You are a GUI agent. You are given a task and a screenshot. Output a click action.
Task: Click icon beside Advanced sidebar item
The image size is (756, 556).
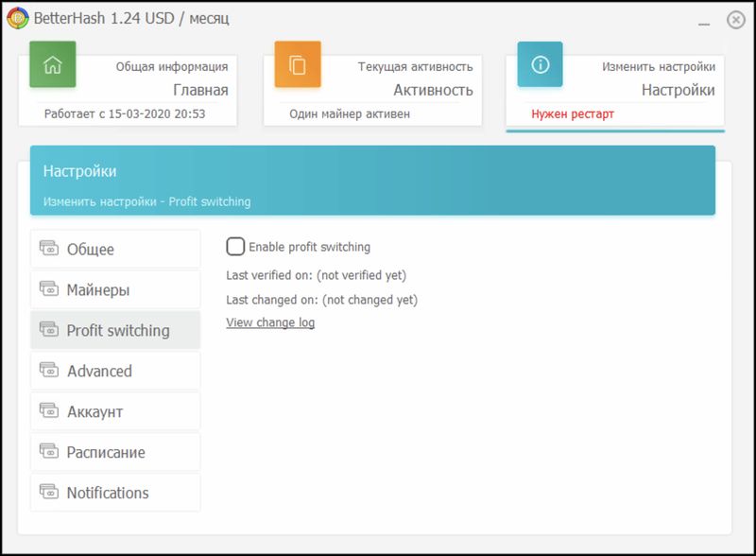49,371
